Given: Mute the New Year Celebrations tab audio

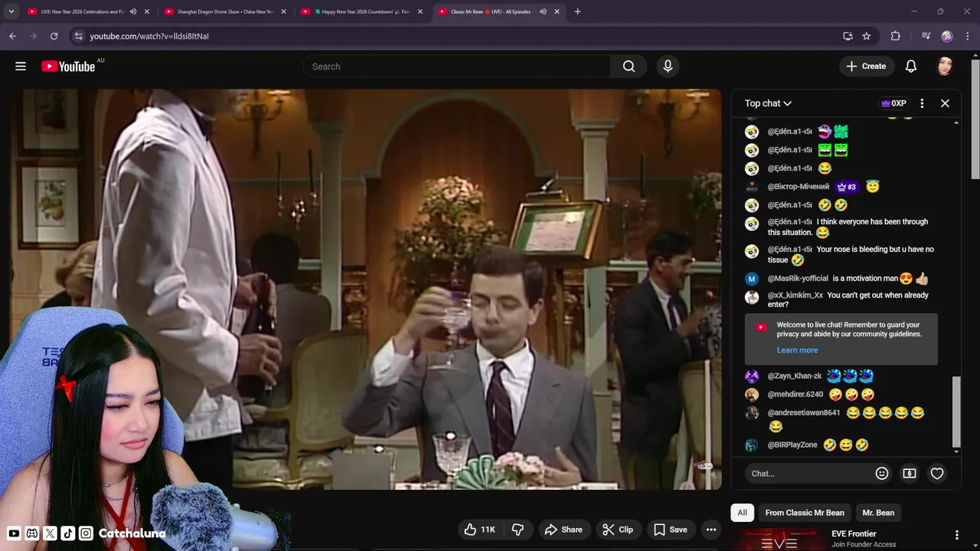Looking at the screenshot, I should point(132,11).
